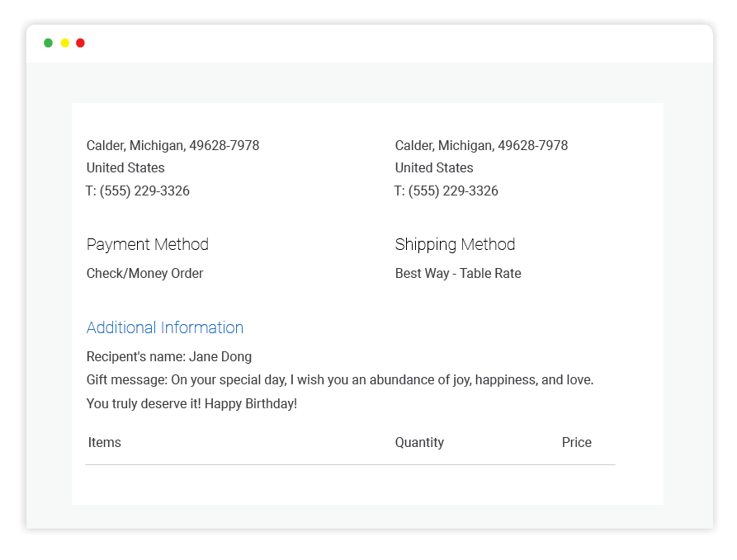Click the red dot in the title bar
737x560 pixels.
(x=80, y=43)
